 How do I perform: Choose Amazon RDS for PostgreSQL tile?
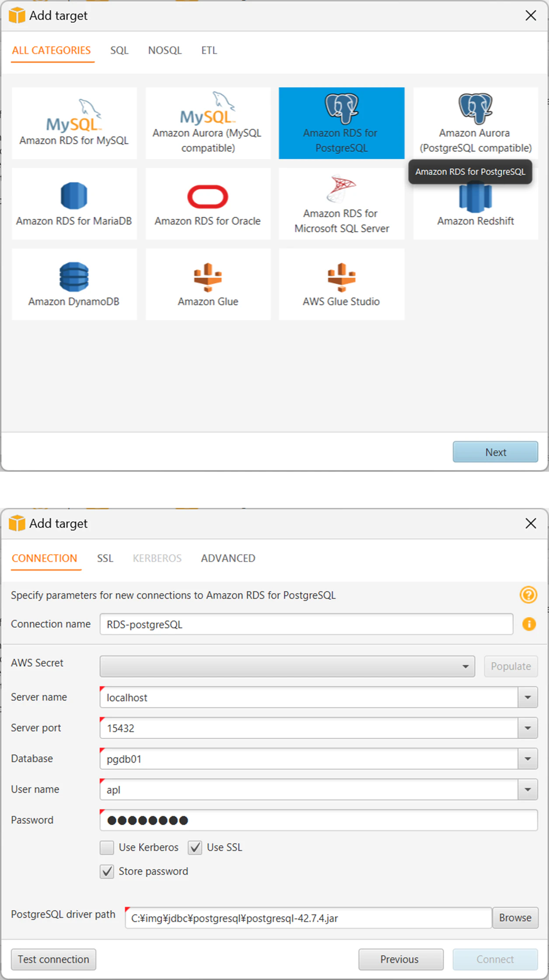click(341, 123)
